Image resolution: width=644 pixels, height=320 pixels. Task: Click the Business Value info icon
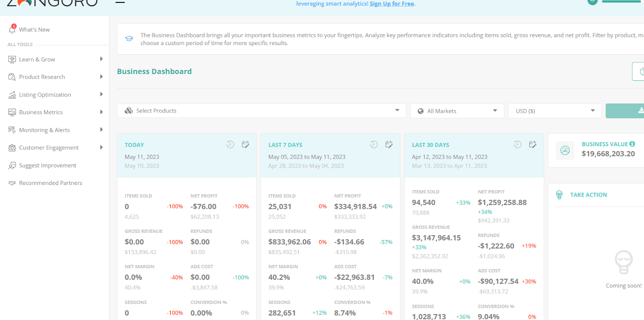(x=632, y=144)
